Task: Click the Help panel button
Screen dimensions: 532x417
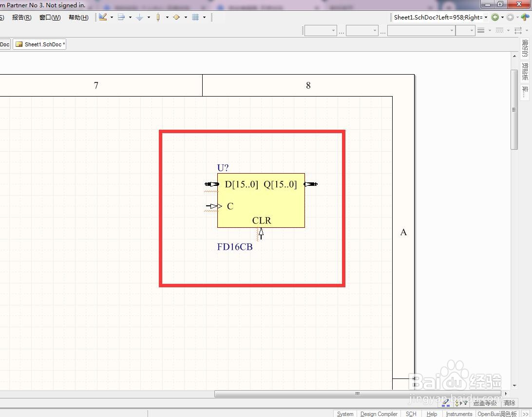Action: coord(432,414)
